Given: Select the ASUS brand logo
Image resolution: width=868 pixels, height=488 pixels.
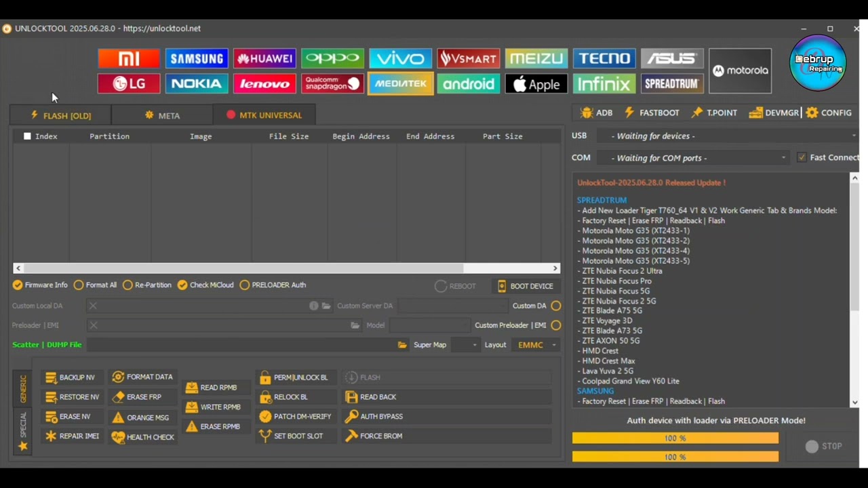Looking at the screenshot, I should [x=672, y=58].
